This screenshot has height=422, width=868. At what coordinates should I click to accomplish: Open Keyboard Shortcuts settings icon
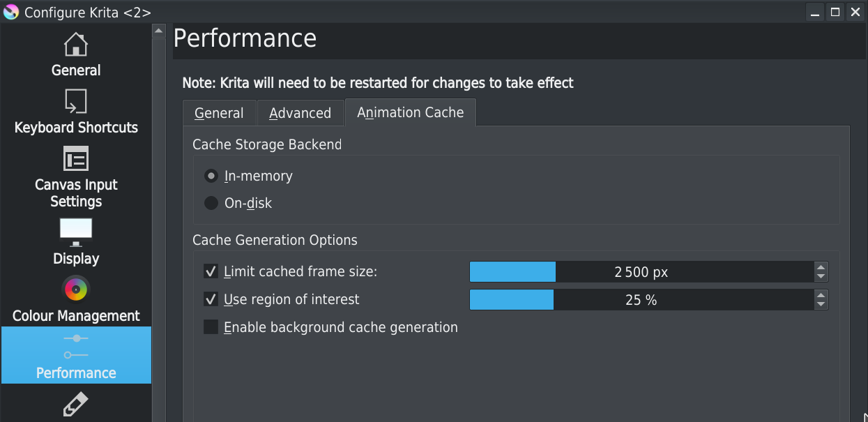(75, 101)
